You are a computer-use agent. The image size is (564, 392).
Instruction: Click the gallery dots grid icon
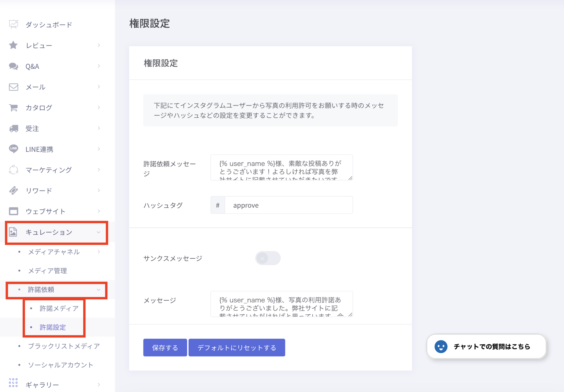tap(13, 383)
